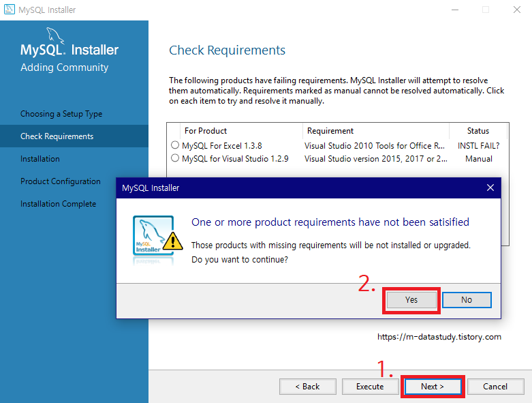
Task: Click the < Back button
Action: tap(308, 387)
